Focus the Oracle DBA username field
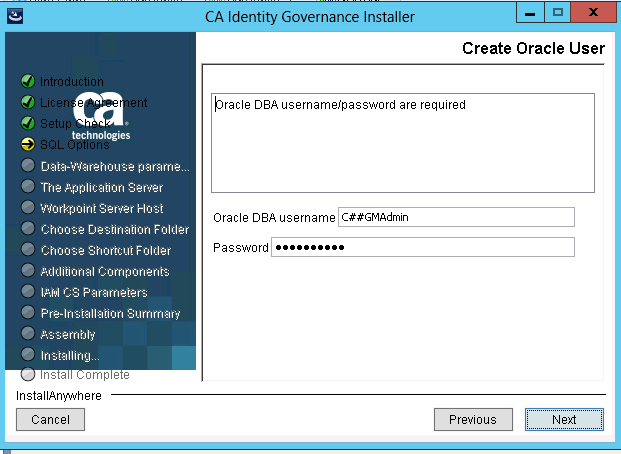621x454 pixels. point(456,217)
